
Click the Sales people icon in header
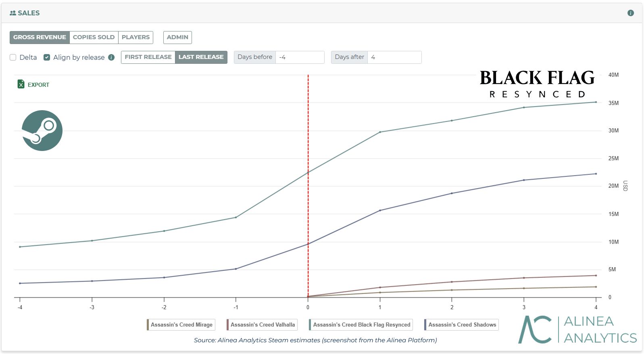pyautogui.click(x=13, y=13)
